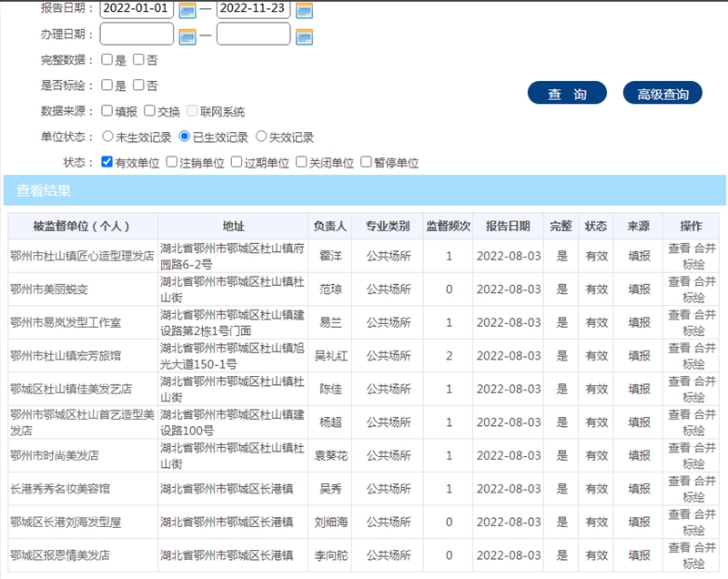Select 未生效记录 radio button

pyautogui.click(x=107, y=137)
